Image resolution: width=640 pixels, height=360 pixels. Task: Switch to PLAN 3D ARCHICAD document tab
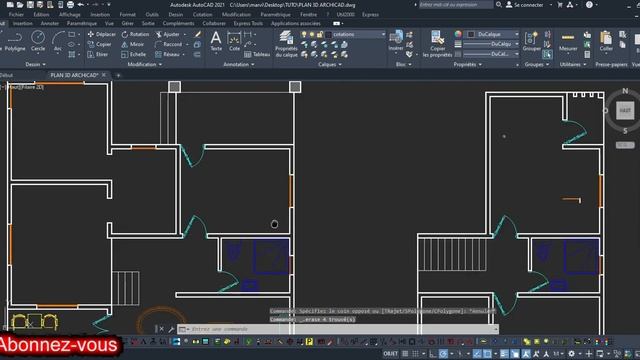[x=74, y=75]
